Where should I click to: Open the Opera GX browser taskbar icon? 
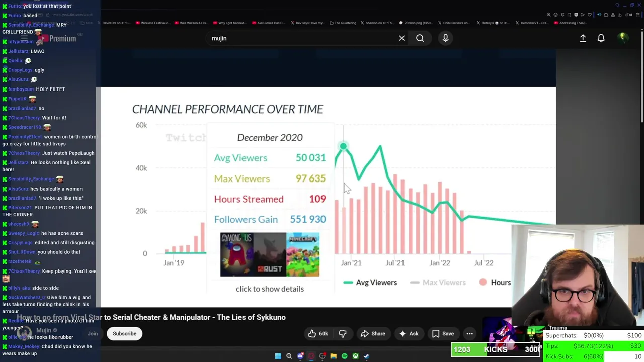tap(311, 356)
